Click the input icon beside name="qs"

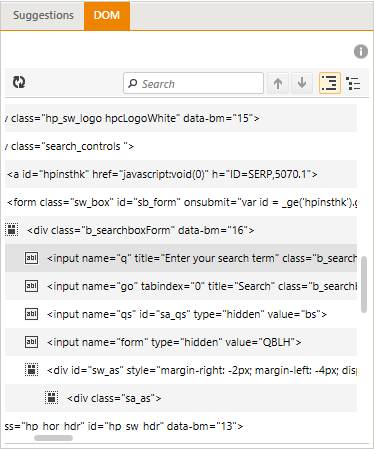(x=31, y=314)
